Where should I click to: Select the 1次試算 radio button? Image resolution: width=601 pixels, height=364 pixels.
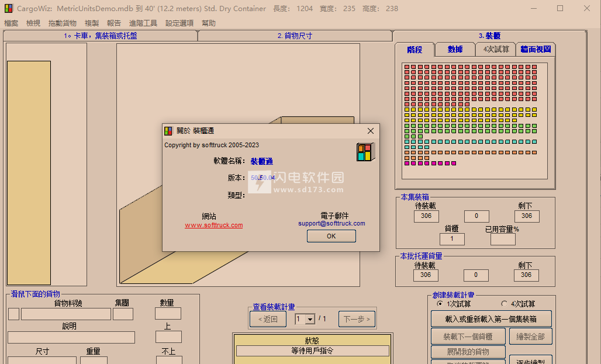(x=440, y=303)
